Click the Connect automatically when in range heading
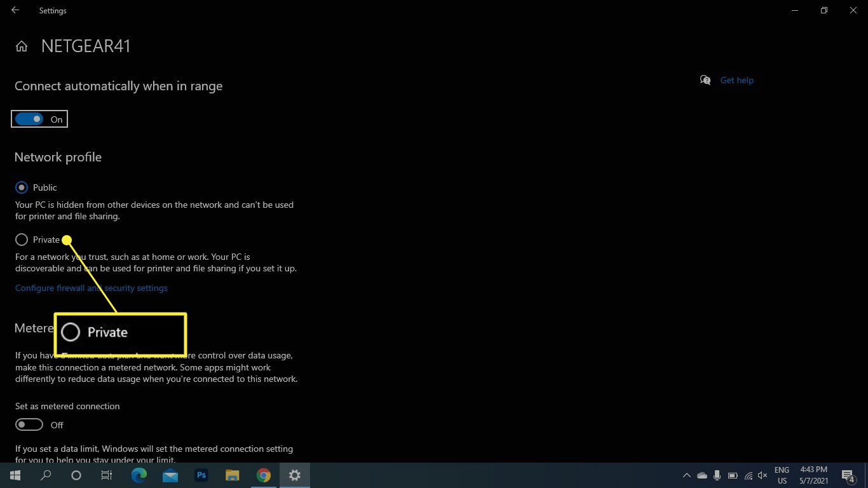The width and height of the screenshot is (868, 488). [x=118, y=86]
